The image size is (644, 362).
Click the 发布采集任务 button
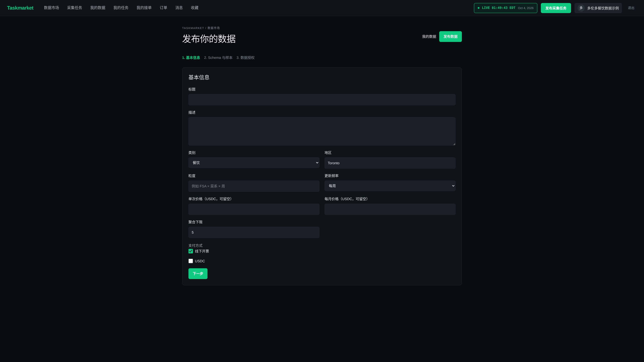(x=556, y=8)
